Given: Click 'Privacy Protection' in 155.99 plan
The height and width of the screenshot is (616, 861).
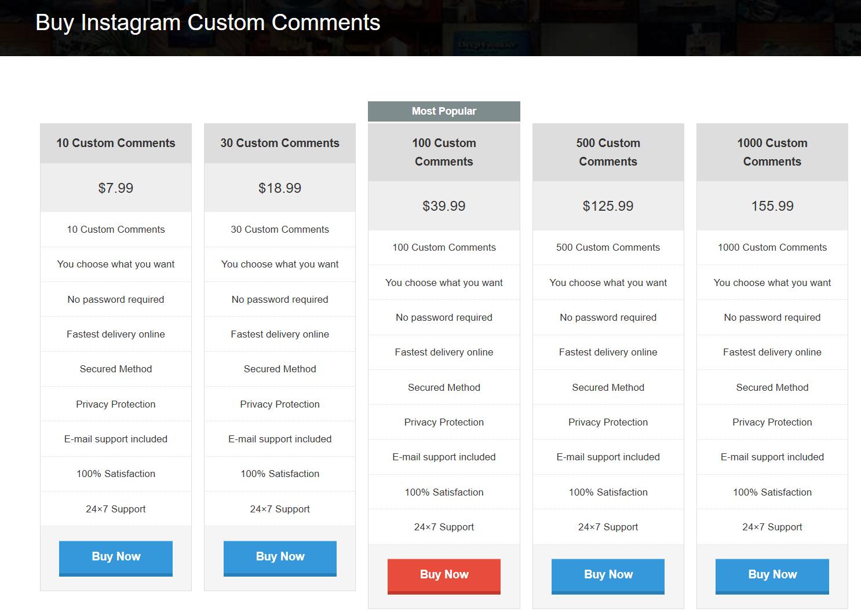Looking at the screenshot, I should pyautogui.click(x=772, y=422).
